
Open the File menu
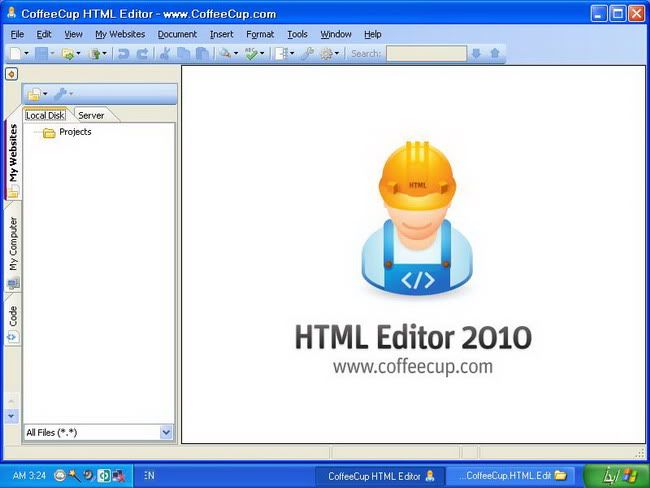coord(17,34)
